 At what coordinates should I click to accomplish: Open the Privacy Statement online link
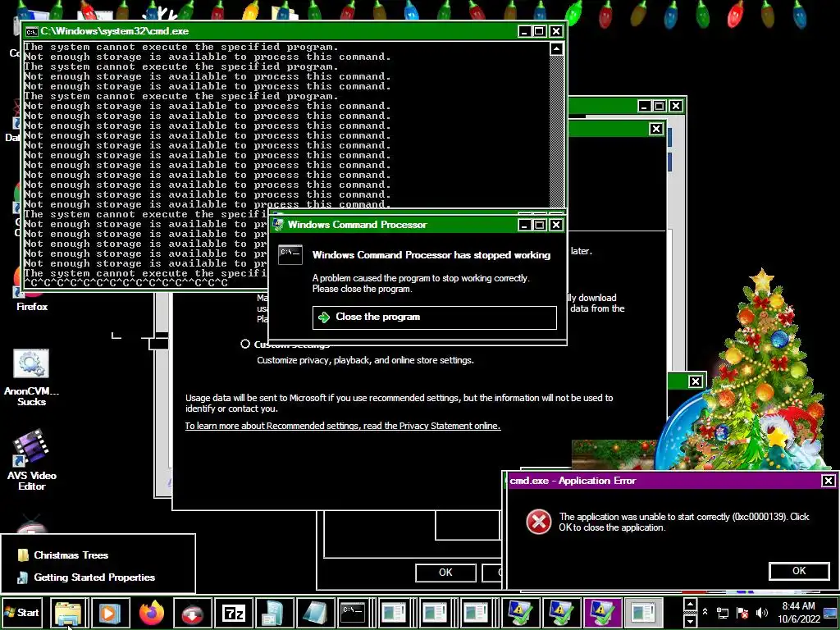[x=343, y=426]
